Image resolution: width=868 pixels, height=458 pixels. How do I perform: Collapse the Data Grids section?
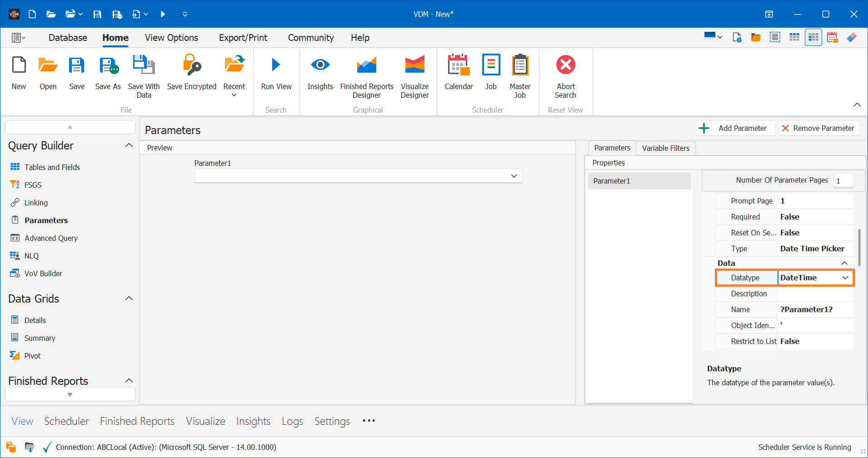[129, 299]
